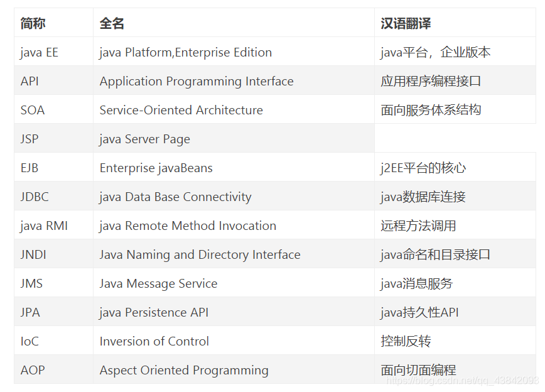Viewport: 545px width, 392px height.
Task: Click the IoC abbreviation cell
Action: (53, 340)
